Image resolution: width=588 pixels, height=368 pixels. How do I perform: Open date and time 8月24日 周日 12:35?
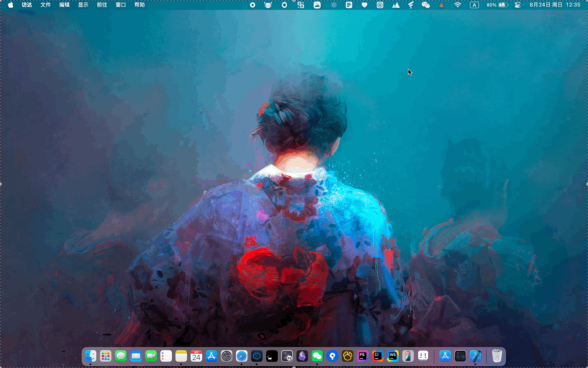point(555,5)
